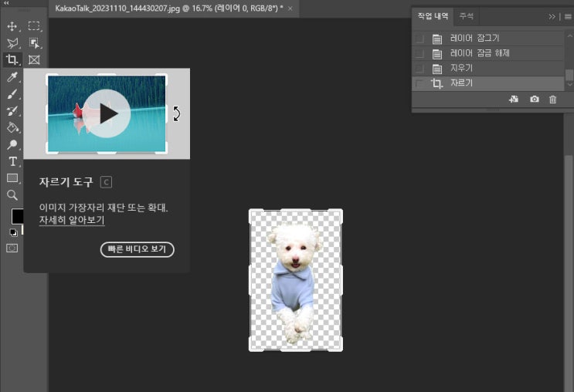Select the 지우기 history state

[x=488, y=69]
